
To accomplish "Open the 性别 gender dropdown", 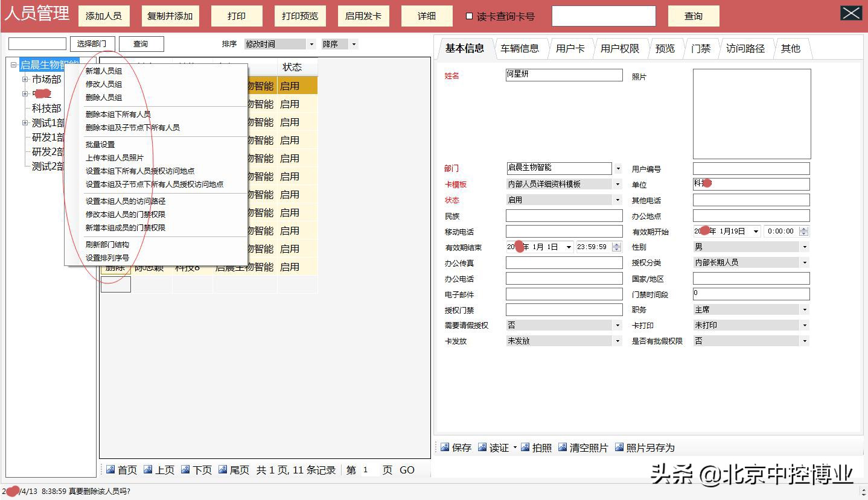I will [804, 247].
